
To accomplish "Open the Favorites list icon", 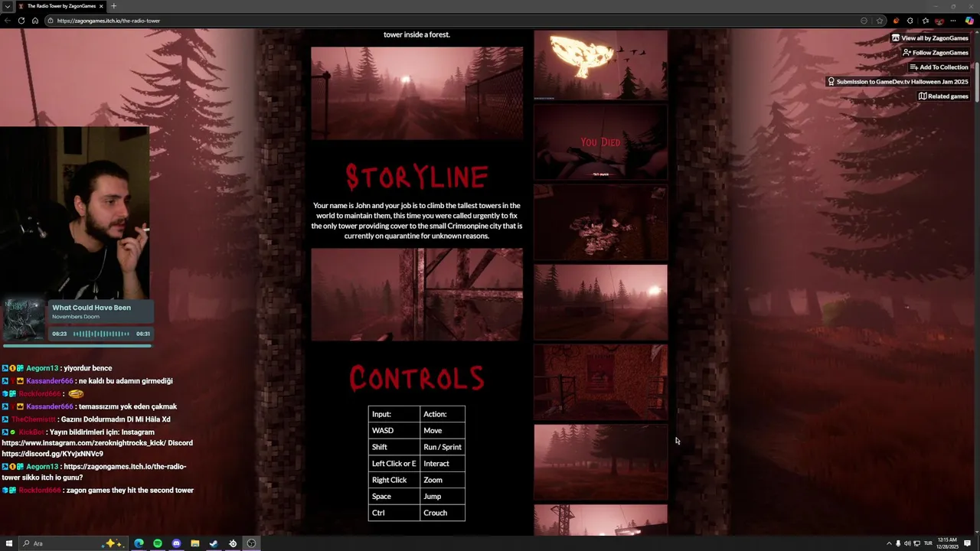I will pos(925,21).
